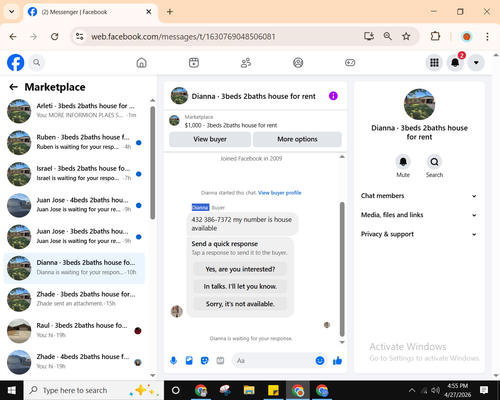500x400 pixels.
Task: Select the Messenger | Facebook tab
Action: 90,12
